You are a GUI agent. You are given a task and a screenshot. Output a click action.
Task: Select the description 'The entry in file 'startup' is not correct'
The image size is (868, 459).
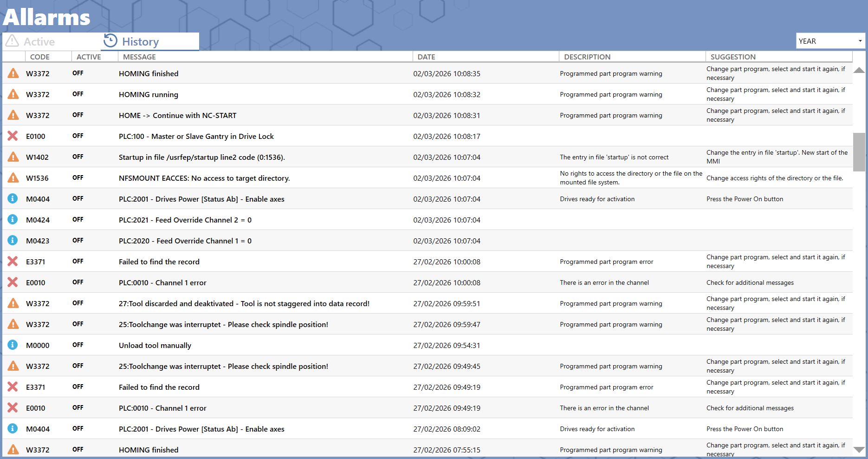(614, 157)
